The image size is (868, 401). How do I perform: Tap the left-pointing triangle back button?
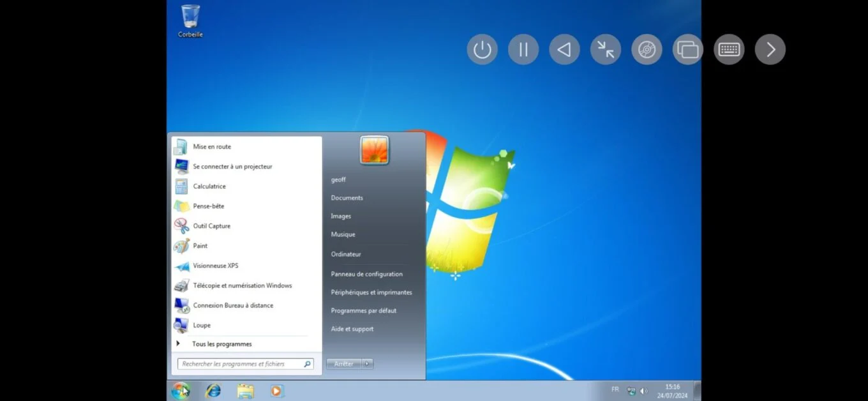tap(564, 49)
